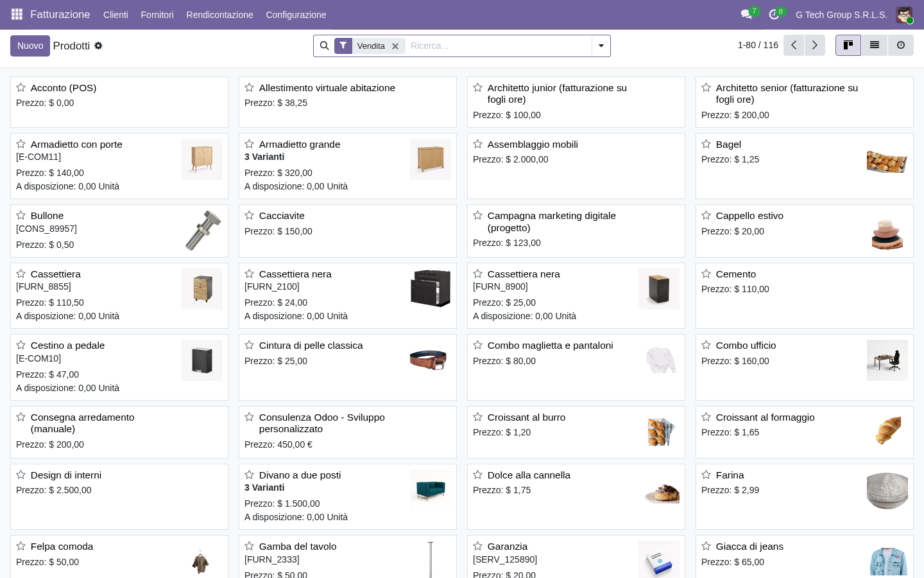Star the Assemblaggio mobili product
The width and height of the screenshot is (924, 578).
[478, 144]
